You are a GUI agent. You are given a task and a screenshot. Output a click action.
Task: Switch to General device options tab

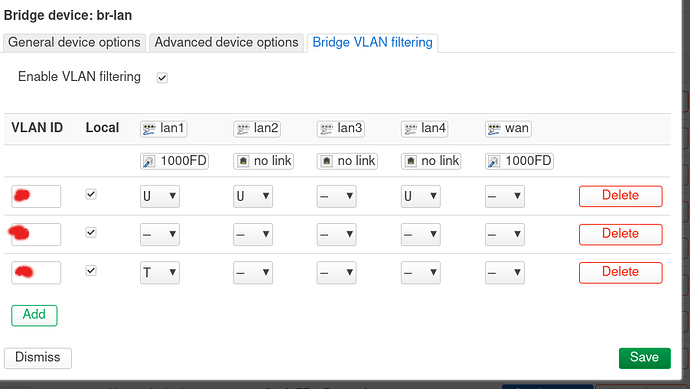[74, 43]
